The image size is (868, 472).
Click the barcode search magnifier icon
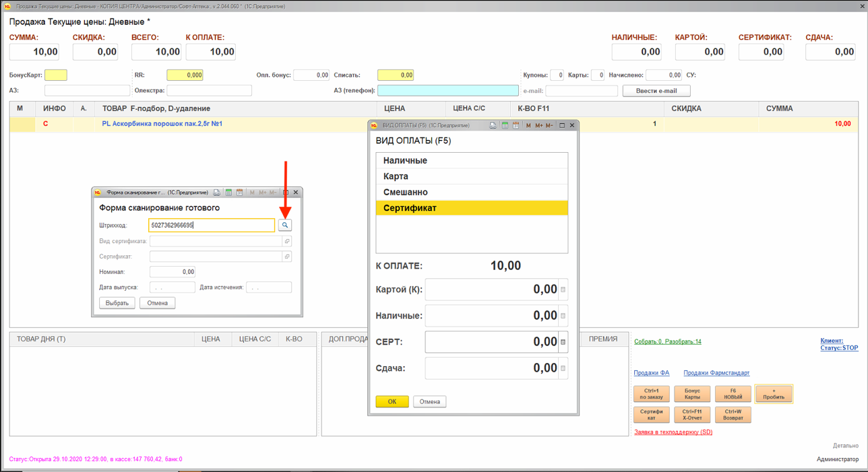[285, 225]
